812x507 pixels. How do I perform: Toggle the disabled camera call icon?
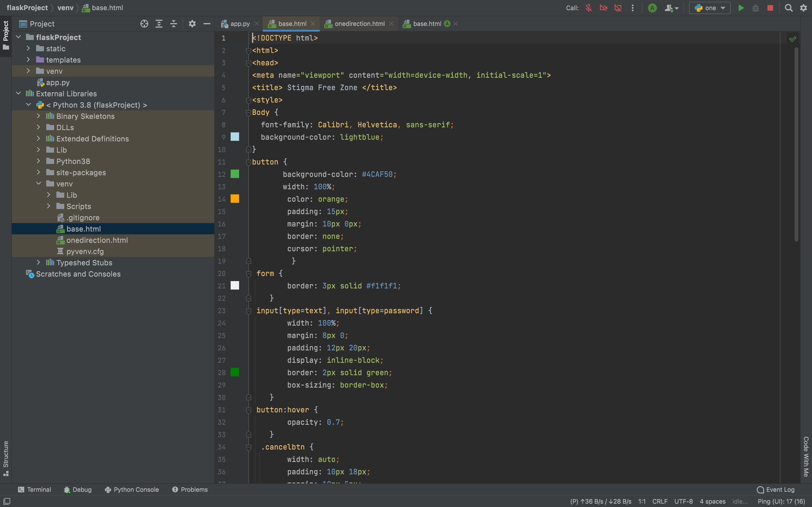(603, 8)
